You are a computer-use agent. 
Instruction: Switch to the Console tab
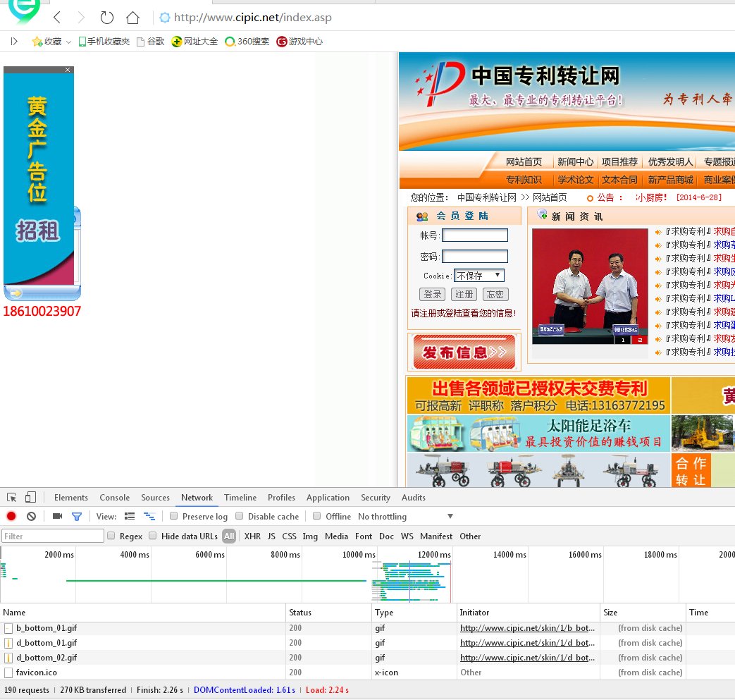click(114, 498)
